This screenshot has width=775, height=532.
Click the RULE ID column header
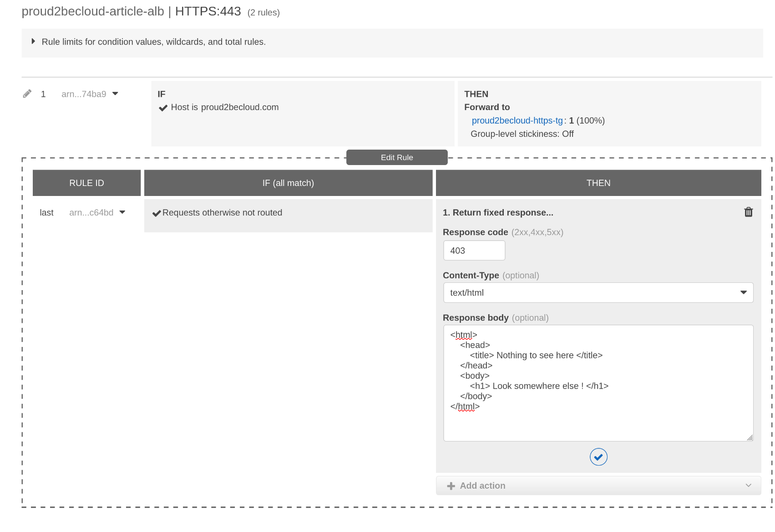point(86,183)
